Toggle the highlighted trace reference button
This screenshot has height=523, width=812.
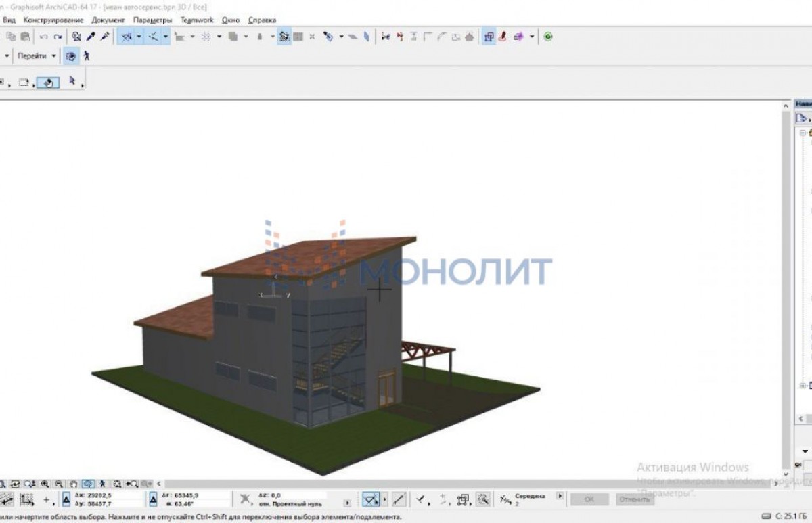pyautogui.click(x=285, y=37)
